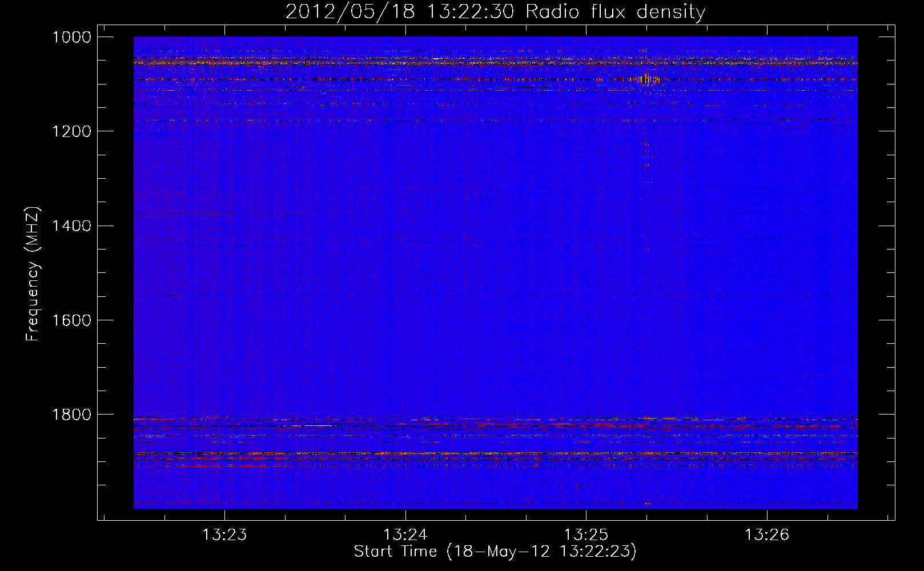The image size is (924, 571).
Task: Click the bright yellow burst near 1090 MHz
Action: pyautogui.click(x=648, y=79)
